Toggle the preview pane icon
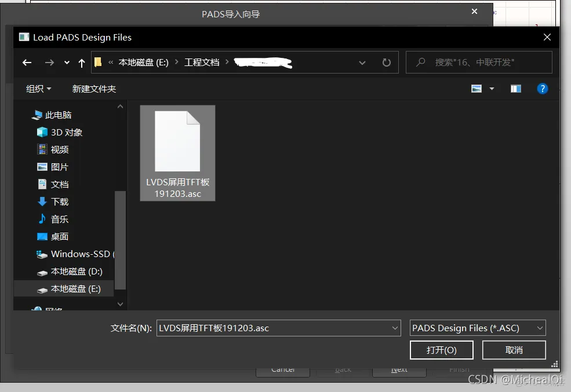 pos(516,89)
